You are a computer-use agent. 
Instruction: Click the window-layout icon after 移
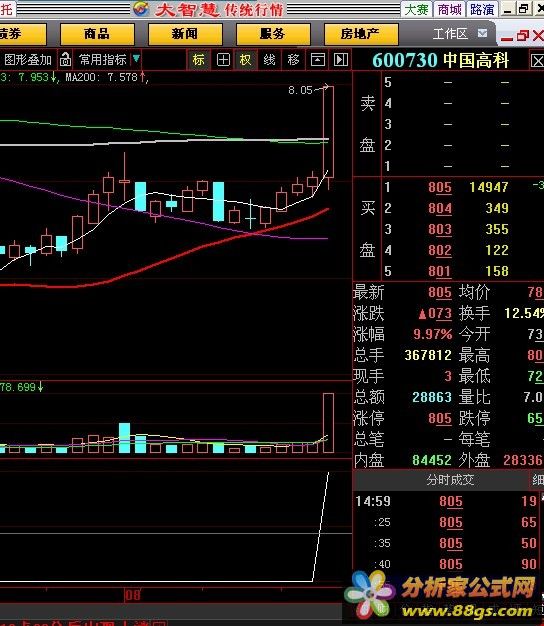click(318, 60)
